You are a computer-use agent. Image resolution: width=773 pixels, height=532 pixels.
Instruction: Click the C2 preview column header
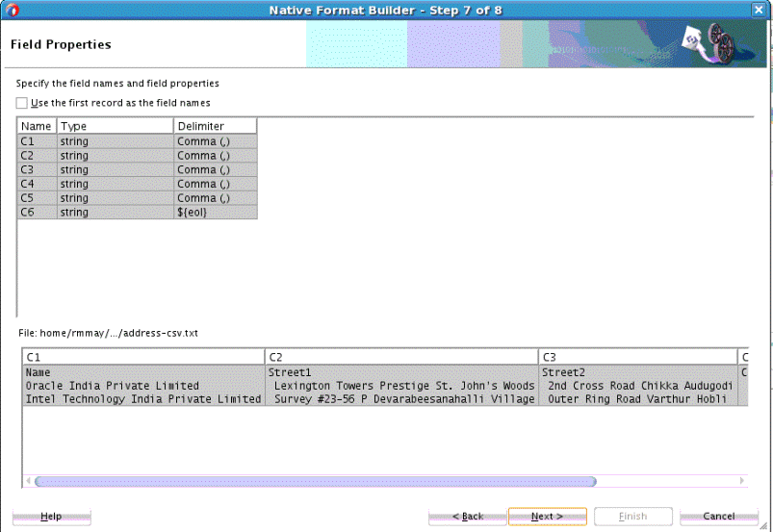[401, 357]
